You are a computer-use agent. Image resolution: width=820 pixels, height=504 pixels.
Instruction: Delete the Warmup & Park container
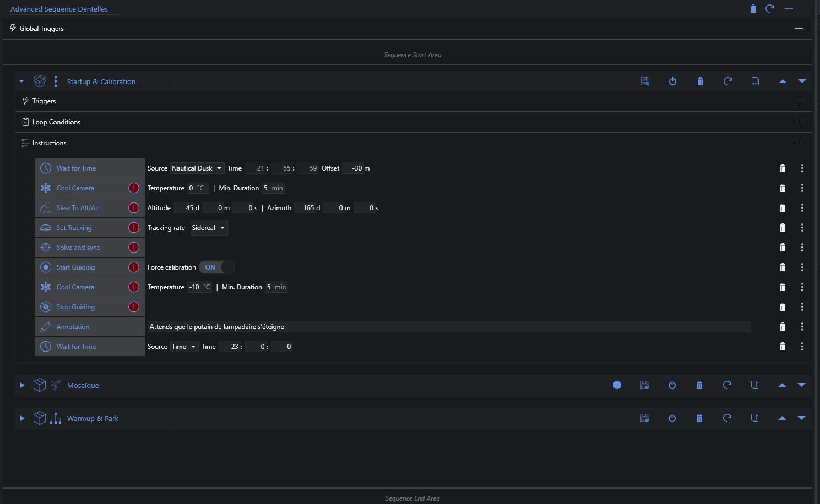(x=699, y=418)
